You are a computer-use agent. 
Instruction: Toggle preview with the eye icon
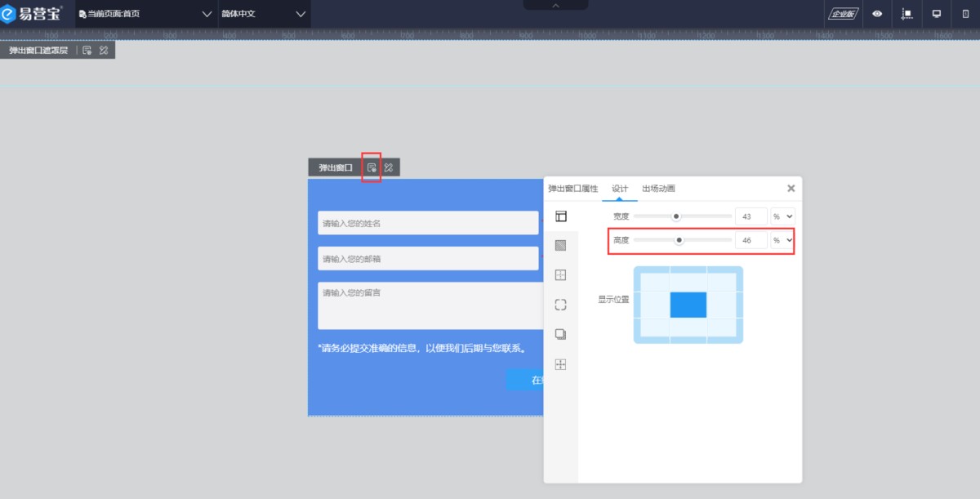pyautogui.click(x=877, y=14)
